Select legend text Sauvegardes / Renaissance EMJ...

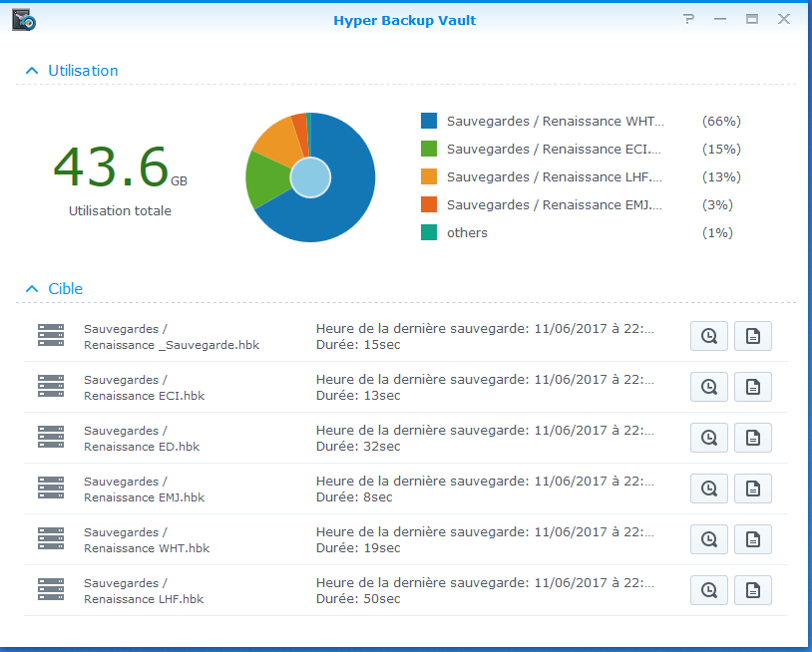[554, 205]
